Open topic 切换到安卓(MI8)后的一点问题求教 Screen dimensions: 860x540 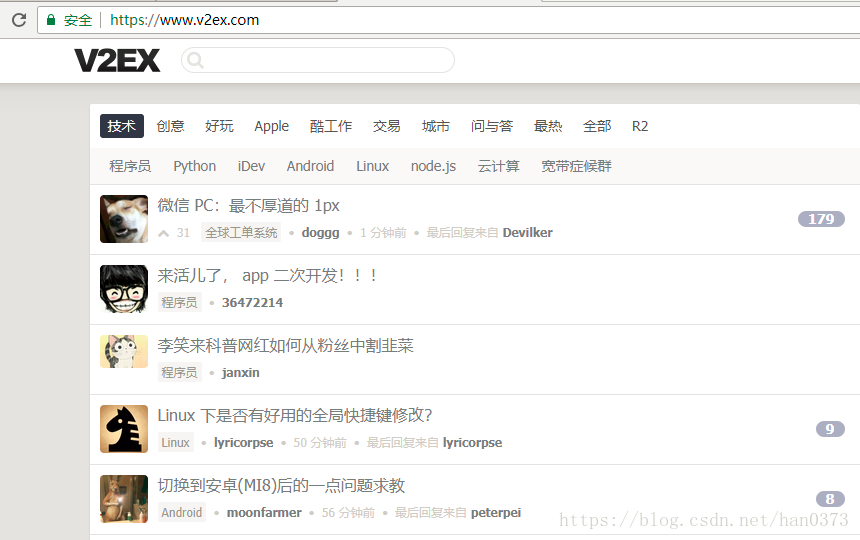coord(281,485)
